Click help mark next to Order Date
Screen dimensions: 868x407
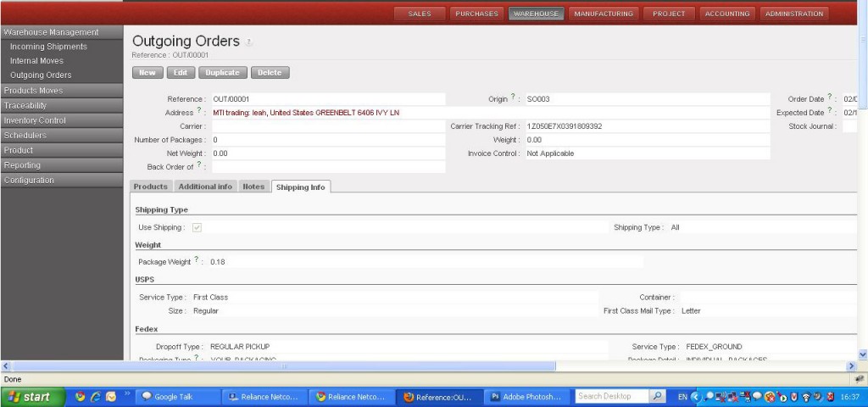coord(830,97)
